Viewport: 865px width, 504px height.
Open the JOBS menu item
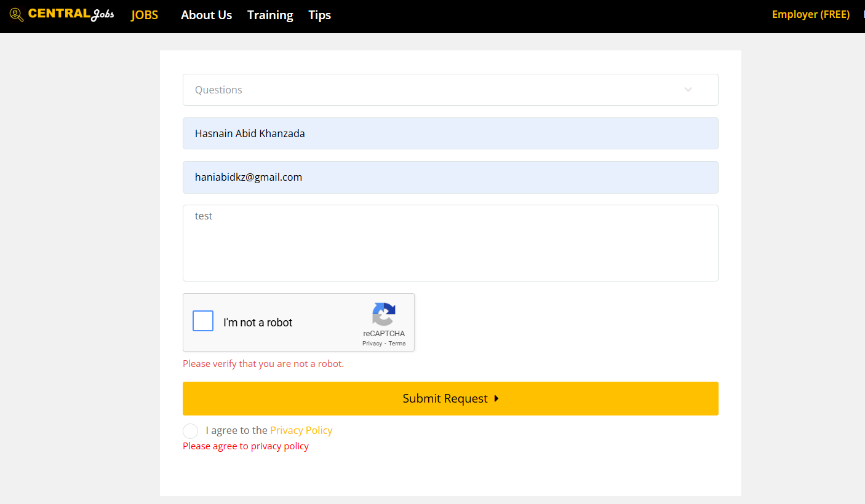pos(145,15)
